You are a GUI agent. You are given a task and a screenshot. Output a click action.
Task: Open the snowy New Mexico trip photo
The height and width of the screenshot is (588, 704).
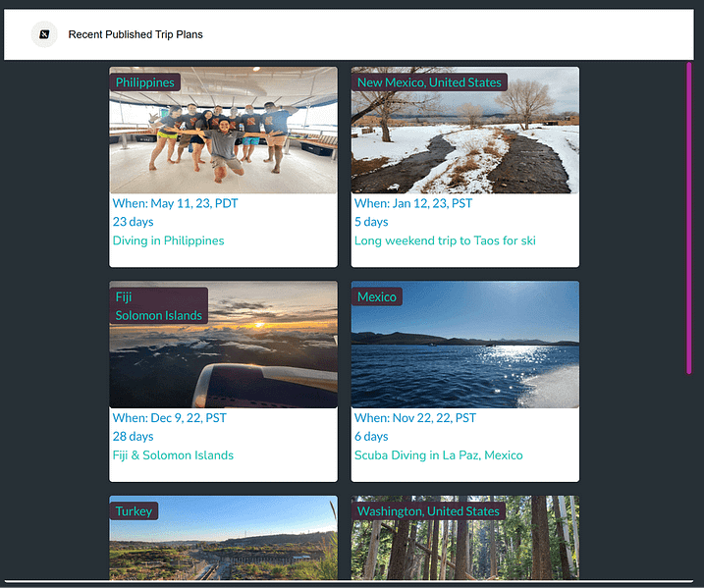(x=465, y=131)
